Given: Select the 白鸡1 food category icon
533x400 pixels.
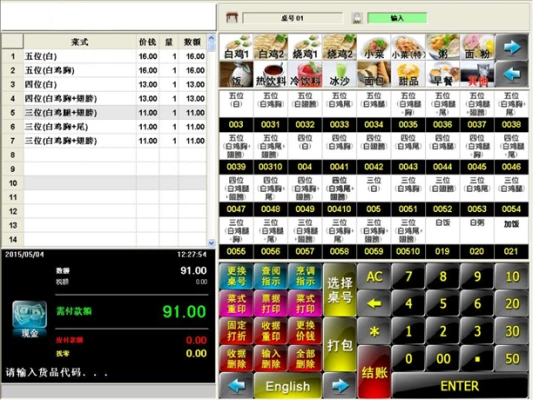Looking at the screenshot, I should (236, 47).
